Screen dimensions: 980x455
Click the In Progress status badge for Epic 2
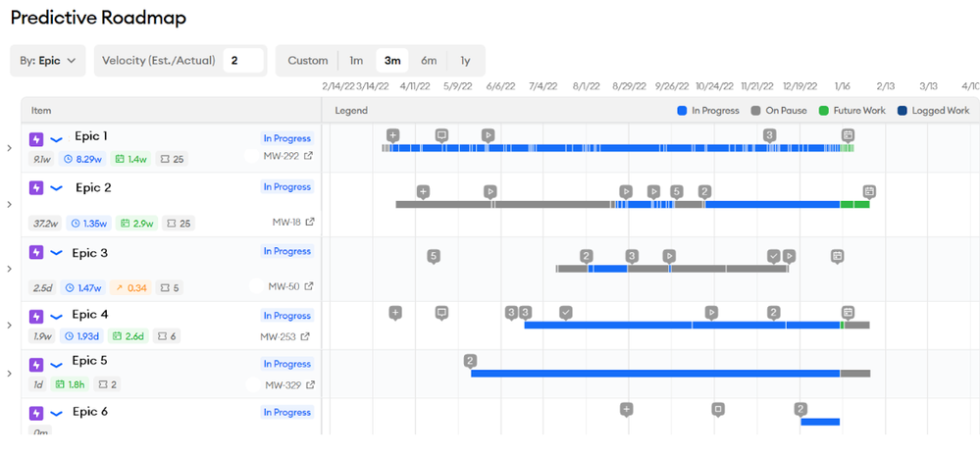(286, 187)
